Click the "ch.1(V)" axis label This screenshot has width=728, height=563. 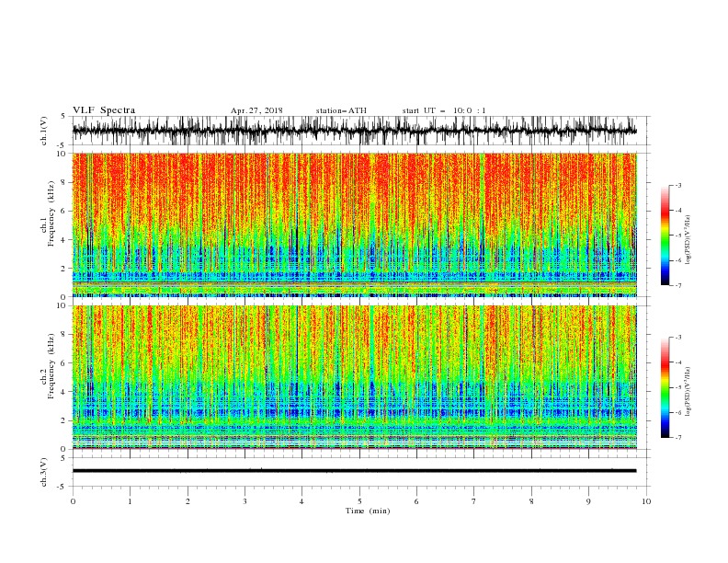[44, 131]
